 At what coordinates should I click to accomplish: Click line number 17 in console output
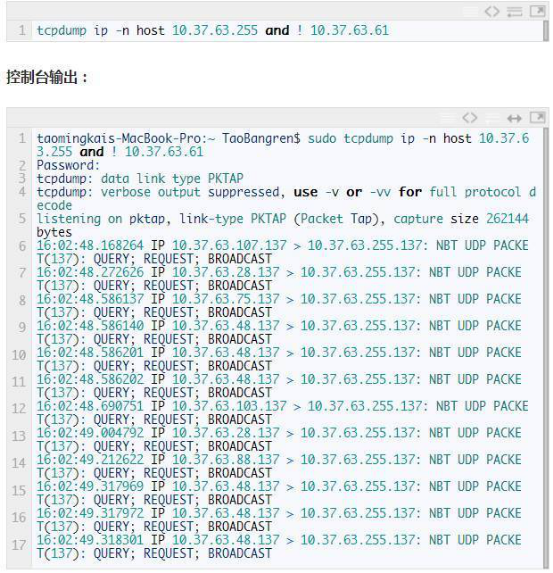tap(19, 545)
